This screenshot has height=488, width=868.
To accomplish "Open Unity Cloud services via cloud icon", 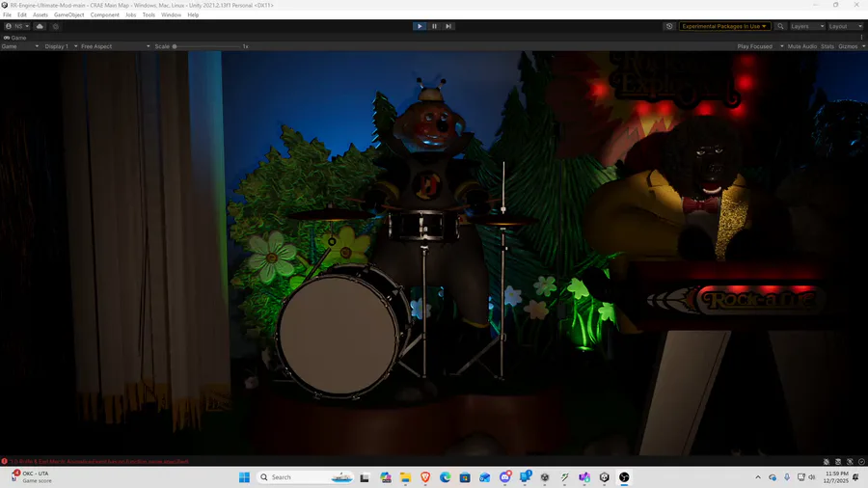I will coord(40,26).
